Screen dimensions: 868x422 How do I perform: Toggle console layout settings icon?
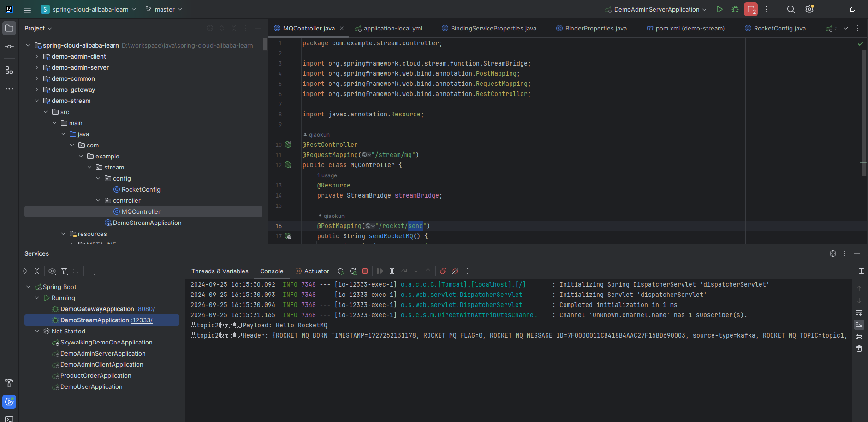(x=861, y=271)
